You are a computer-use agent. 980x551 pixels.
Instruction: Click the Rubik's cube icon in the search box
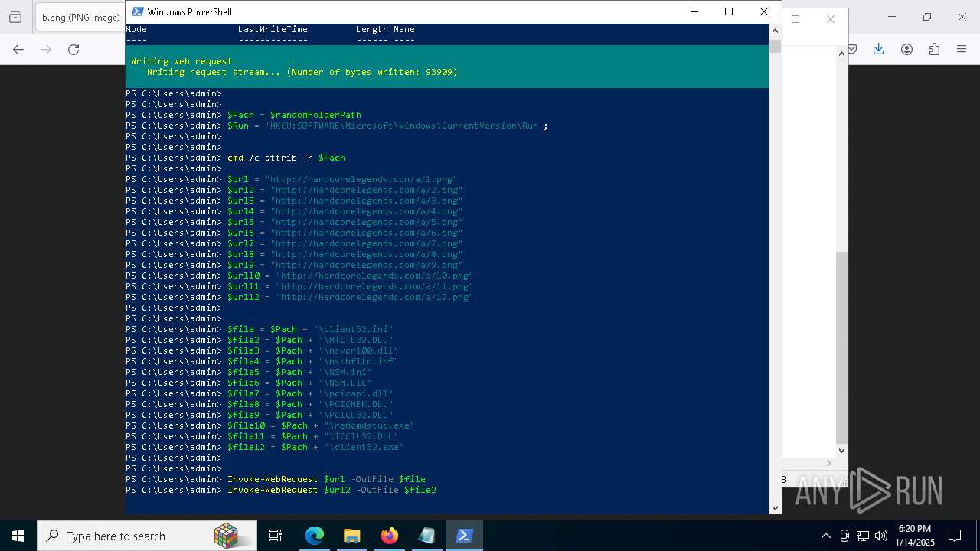(226, 536)
